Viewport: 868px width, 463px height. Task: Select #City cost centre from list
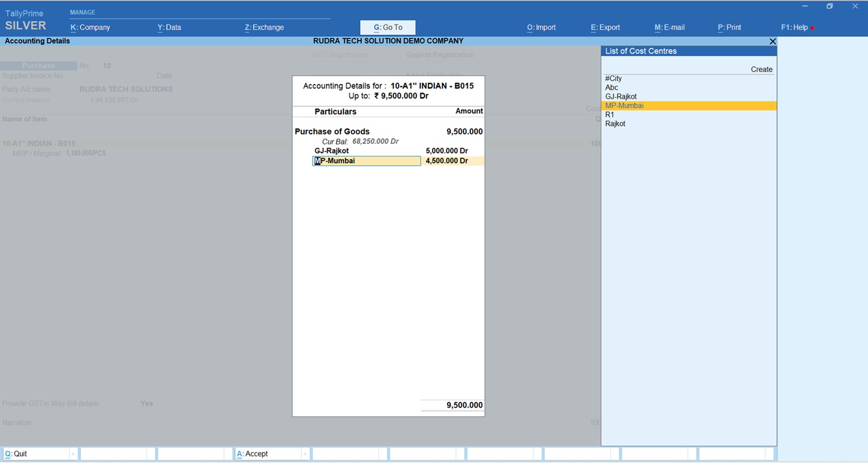(614, 79)
